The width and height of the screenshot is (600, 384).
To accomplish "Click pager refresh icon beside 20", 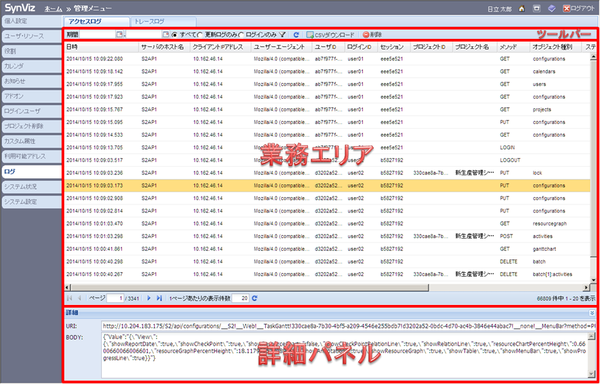I will 255,298.
